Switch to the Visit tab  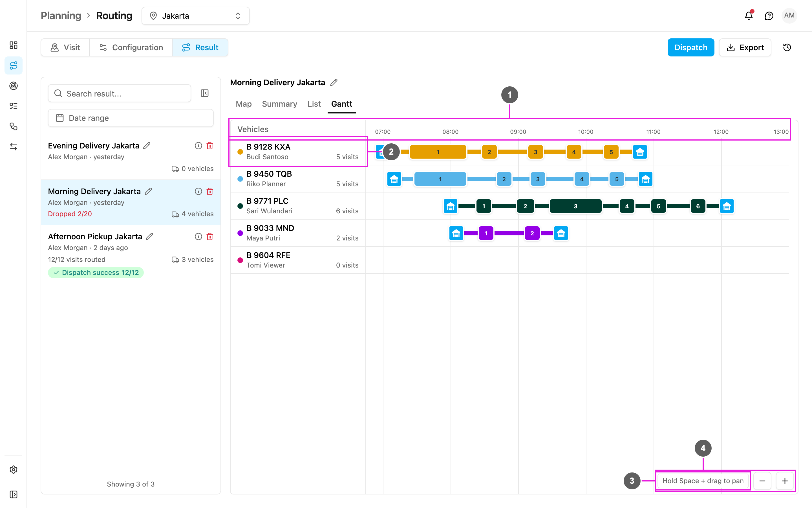pos(65,47)
